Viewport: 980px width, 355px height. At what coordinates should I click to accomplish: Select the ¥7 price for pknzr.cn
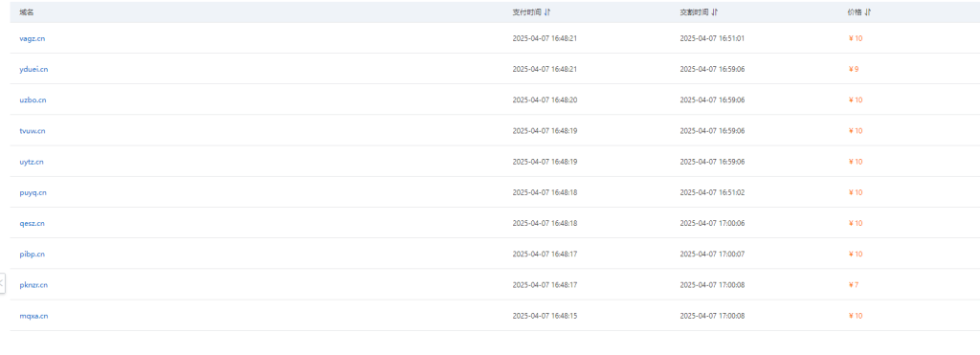pos(853,285)
